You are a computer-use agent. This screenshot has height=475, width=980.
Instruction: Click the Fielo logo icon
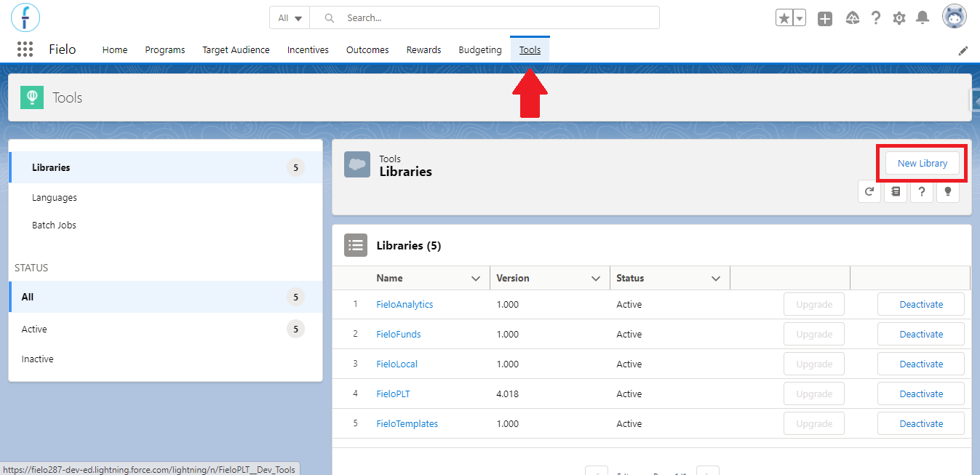click(x=25, y=17)
